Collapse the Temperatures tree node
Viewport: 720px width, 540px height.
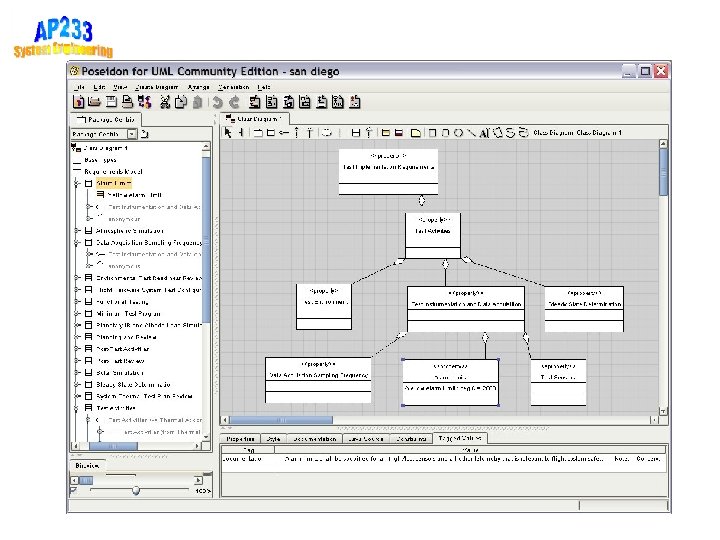pyautogui.click(x=77, y=408)
